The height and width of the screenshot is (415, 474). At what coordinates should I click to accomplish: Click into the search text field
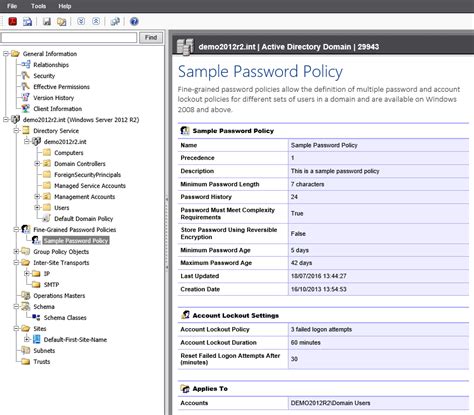pyautogui.click(x=69, y=38)
